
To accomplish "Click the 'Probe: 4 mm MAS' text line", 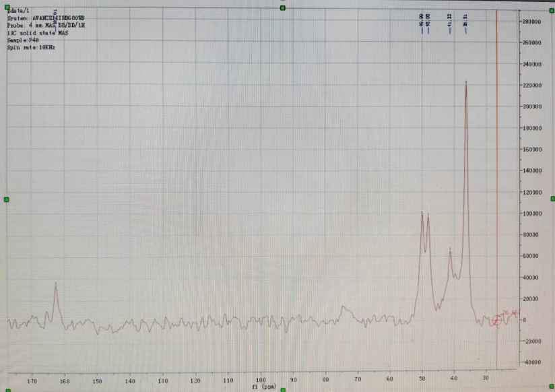I will 46,26.
